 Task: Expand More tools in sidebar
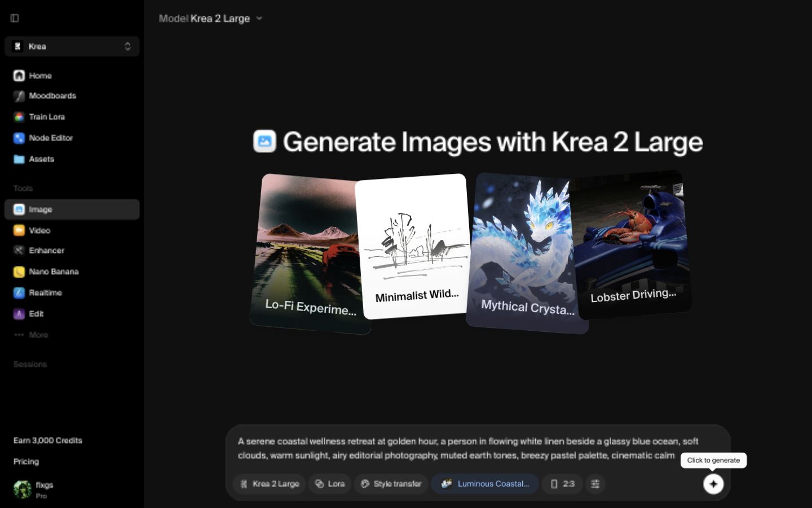tap(32, 335)
